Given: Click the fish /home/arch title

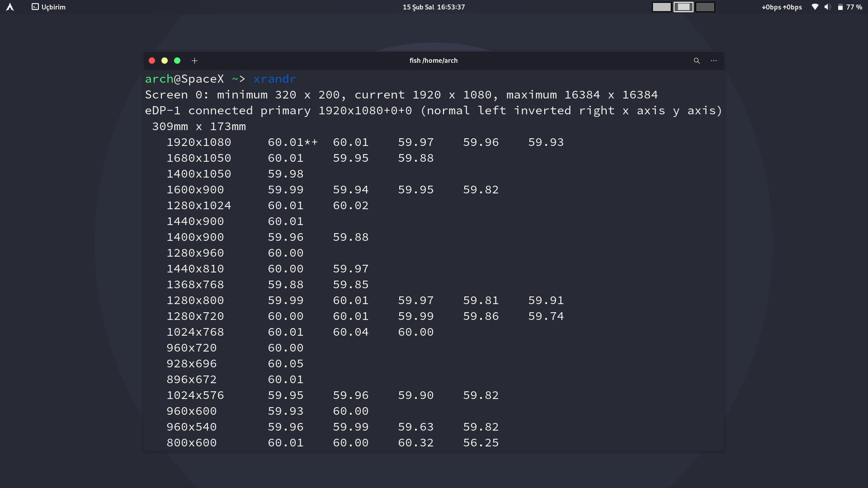Looking at the screenshot, I should tap(433, 61).
